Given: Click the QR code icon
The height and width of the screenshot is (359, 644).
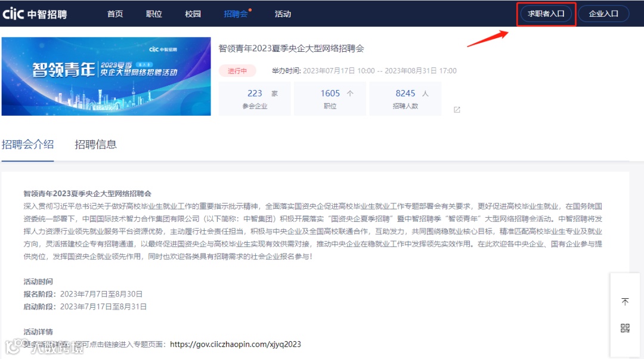Looking at the screenshot, I should (625, 328).
